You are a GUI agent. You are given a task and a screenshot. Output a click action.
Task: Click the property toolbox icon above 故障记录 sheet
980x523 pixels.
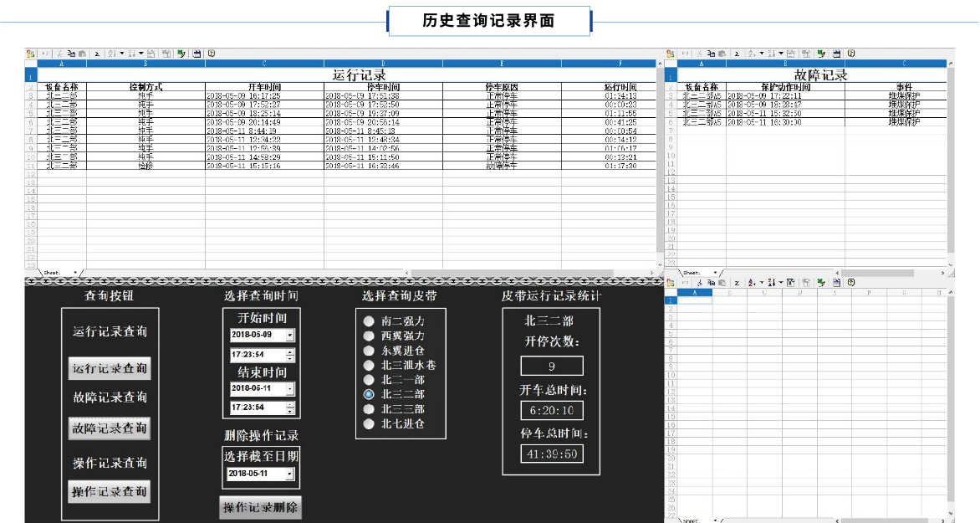[836, 54]
